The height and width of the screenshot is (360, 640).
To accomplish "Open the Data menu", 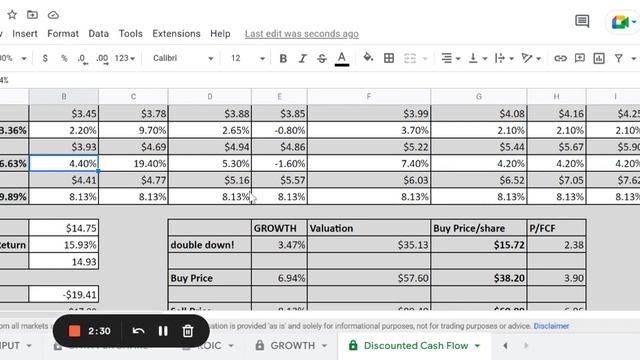I will (99, 34).
